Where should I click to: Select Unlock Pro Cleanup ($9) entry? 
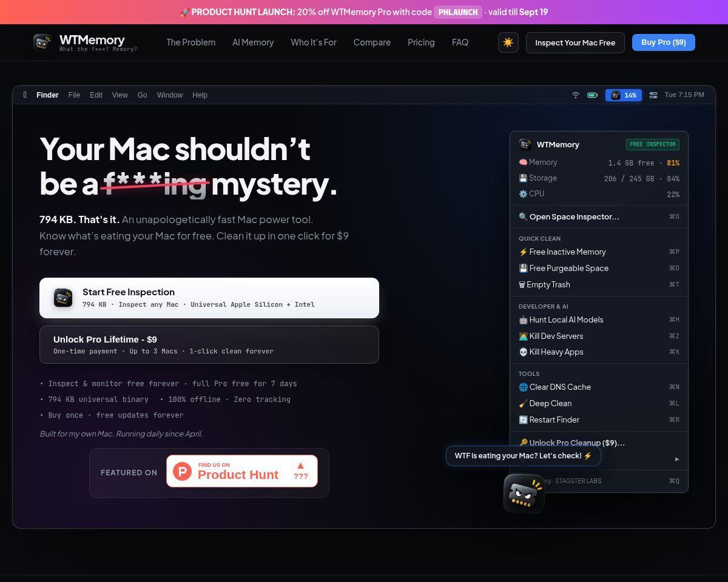click(599, 443)
